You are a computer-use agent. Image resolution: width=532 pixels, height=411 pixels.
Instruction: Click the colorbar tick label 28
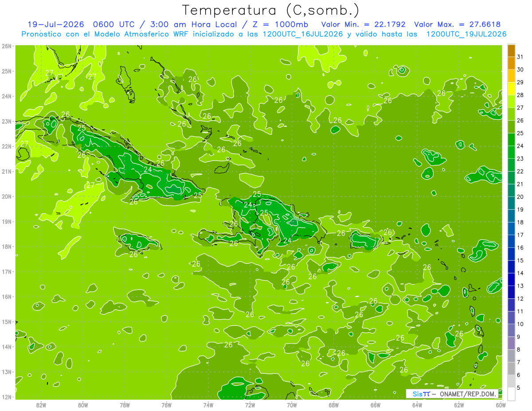pos(520,95)
